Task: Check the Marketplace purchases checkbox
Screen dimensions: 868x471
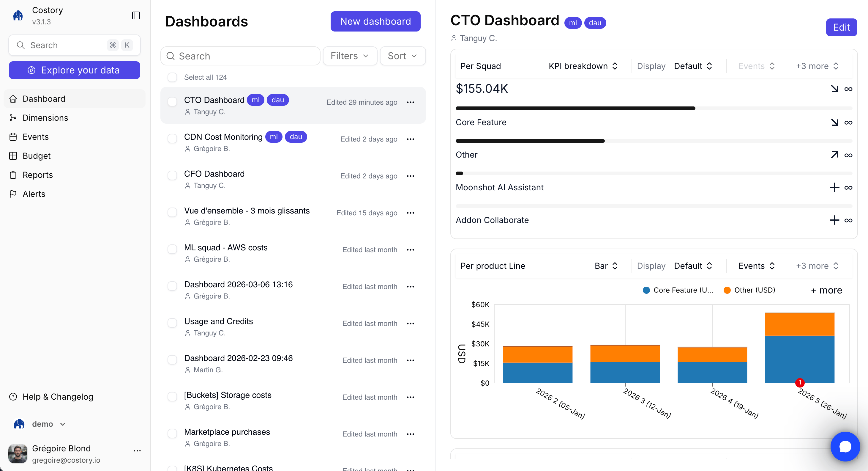Action: click(x=172, y=434)
